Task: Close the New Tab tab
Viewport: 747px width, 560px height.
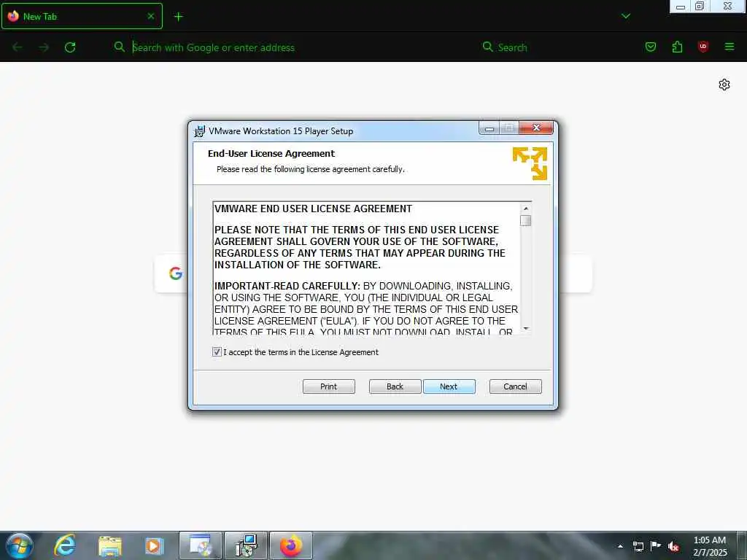Action: [x=150, y=16]
